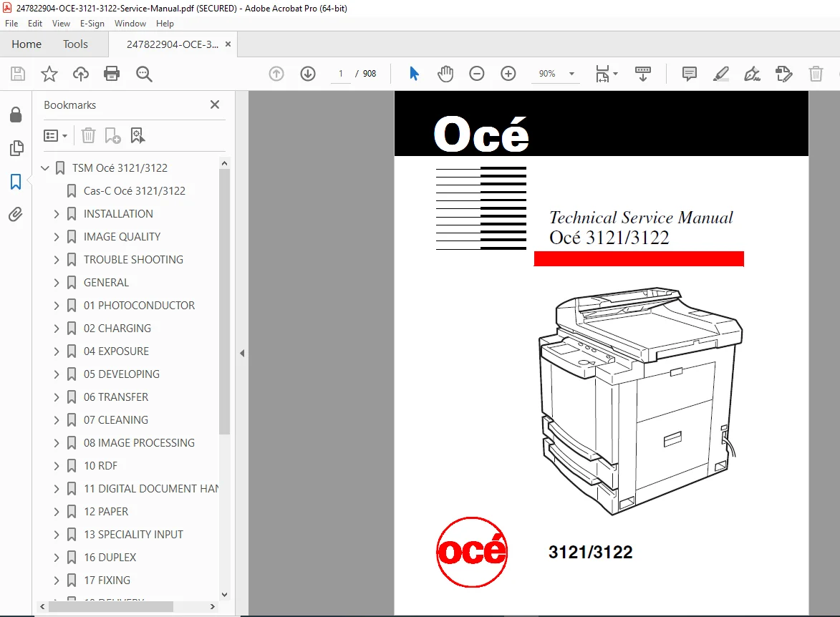The height and width of the screenshot is (617, 840).
Task: Select the Hand pan tool
Action: coord(445,74)
